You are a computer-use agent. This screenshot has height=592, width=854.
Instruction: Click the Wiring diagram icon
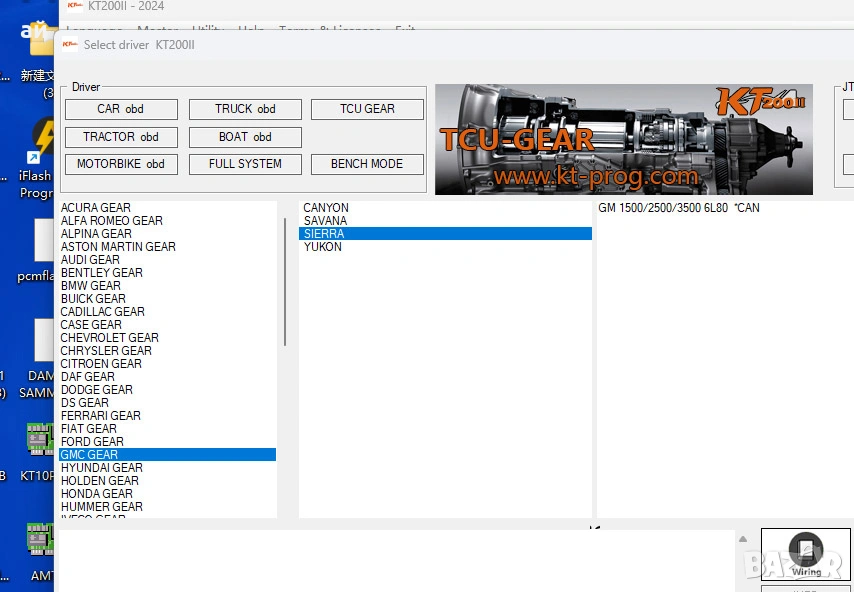point(805,553)
